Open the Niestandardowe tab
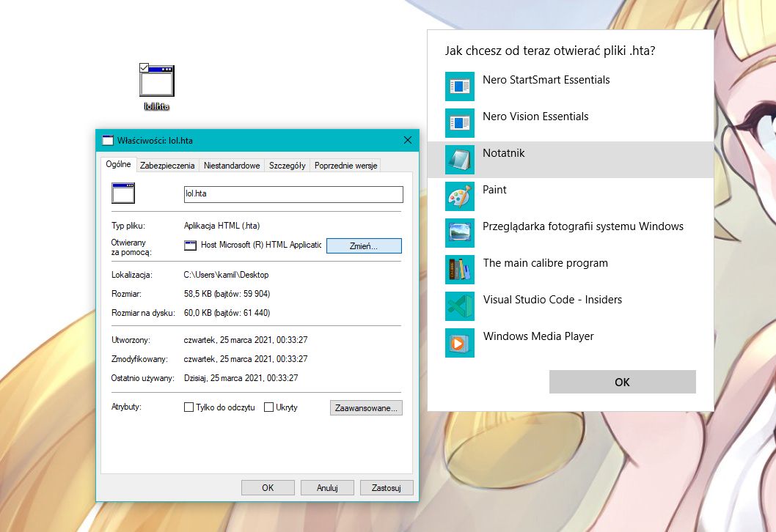The image size is (776, 532). click(232, 166)
